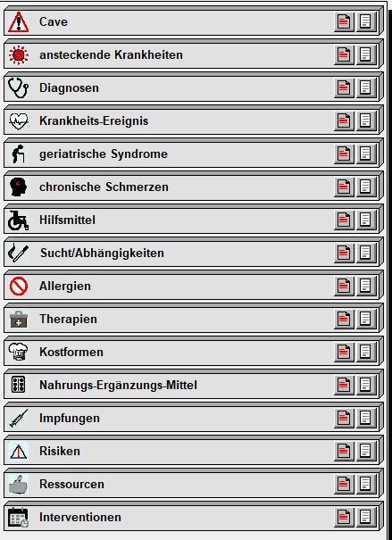The width and height of the screenshot is (392, 540).
Task: Open the Diagnosen entry label
Action: pyautogui.click(x=70, y=87)
